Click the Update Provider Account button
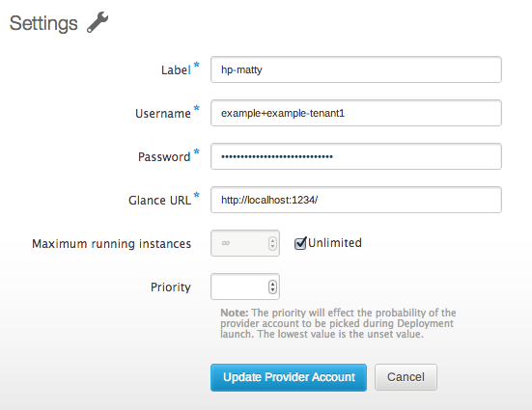Screen dimensions: 532x410 click(x=289, y=377)
